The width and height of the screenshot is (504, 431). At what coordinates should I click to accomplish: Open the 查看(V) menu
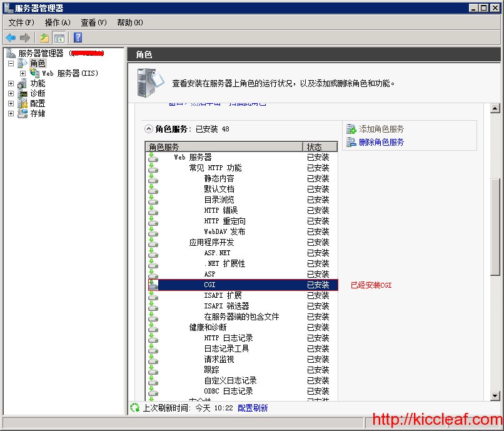pyautogui.click(x=94, y=23)
